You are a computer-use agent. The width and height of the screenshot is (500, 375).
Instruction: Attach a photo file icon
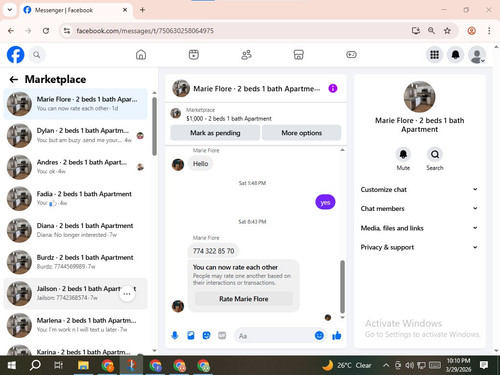click(191, 335)
